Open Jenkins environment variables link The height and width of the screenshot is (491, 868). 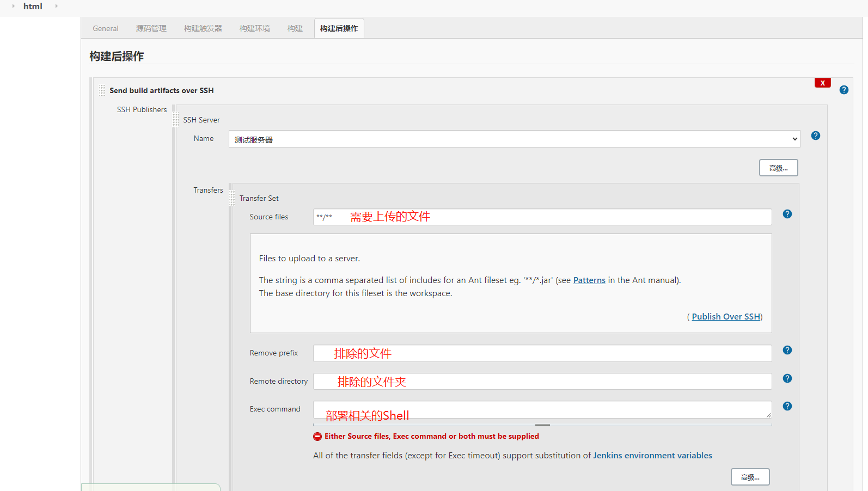coord(652,456)
